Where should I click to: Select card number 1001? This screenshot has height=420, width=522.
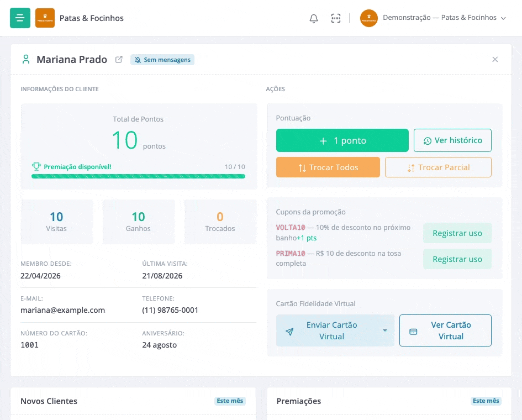[x=29, y=345]
